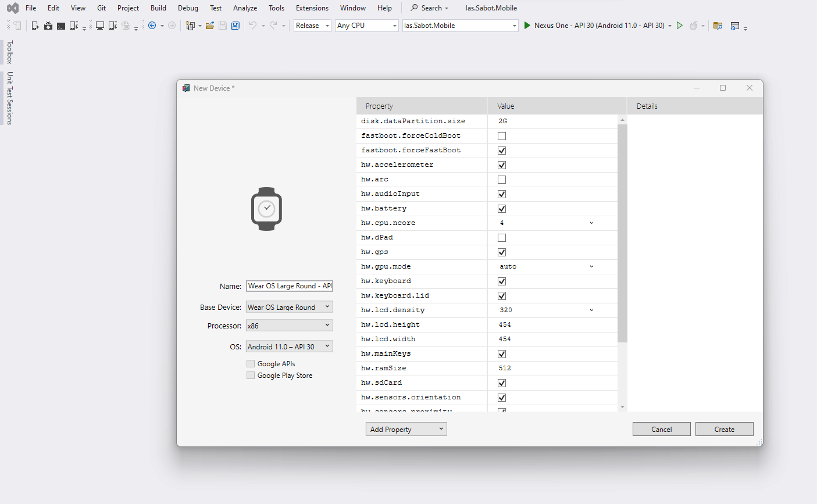Click the Visual Studio logo icon
The height and width of the screenshot is (504, 817).
[12, 8]
